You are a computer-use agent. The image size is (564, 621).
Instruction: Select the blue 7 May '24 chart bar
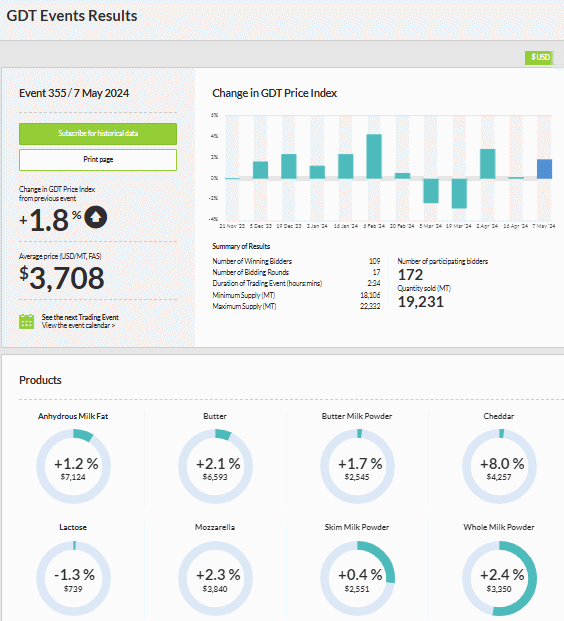[x=544, y=169]
